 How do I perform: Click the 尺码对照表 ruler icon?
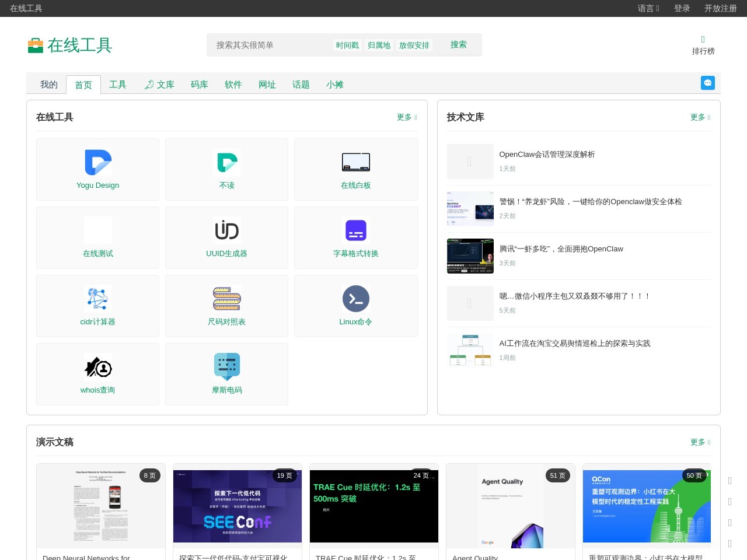pyautogui.click(x=226, y=298)
